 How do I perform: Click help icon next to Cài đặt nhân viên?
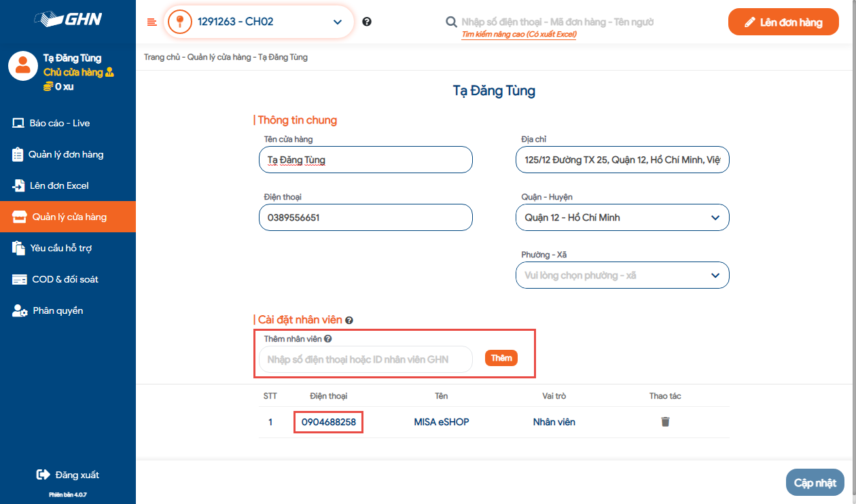coord(349,320)
